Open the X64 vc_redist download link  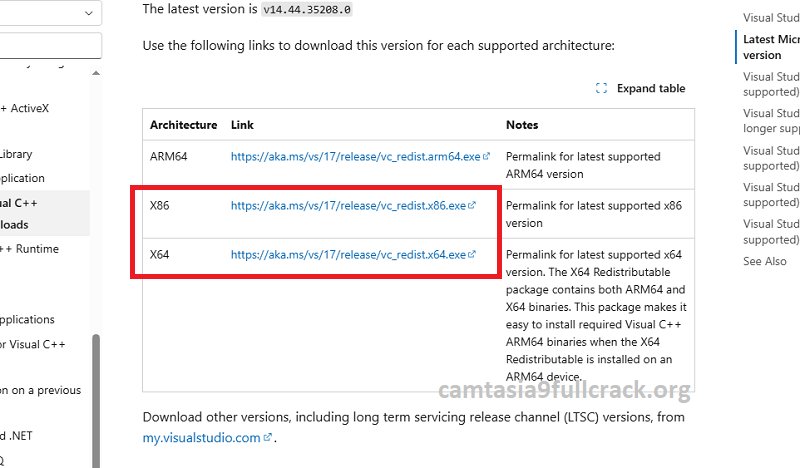[353, 254]
